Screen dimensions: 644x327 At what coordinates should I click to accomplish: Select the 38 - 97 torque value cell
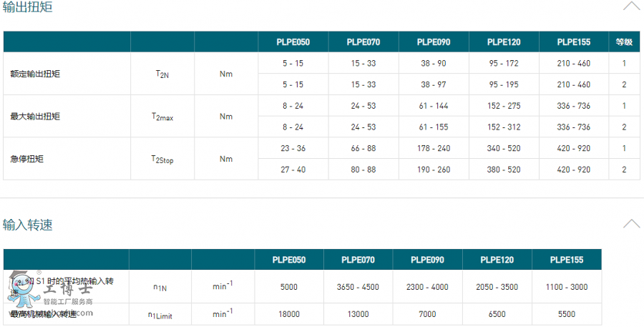tap(433, 84)
